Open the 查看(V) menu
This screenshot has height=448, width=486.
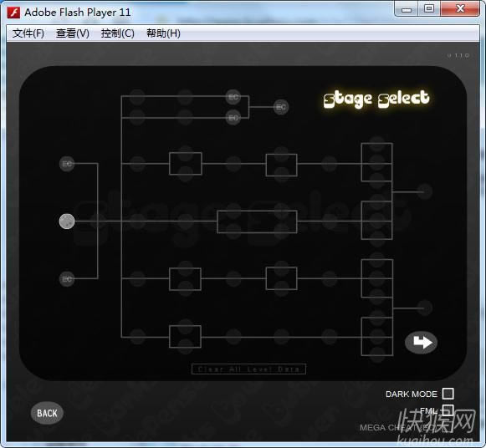pos(73,33)
